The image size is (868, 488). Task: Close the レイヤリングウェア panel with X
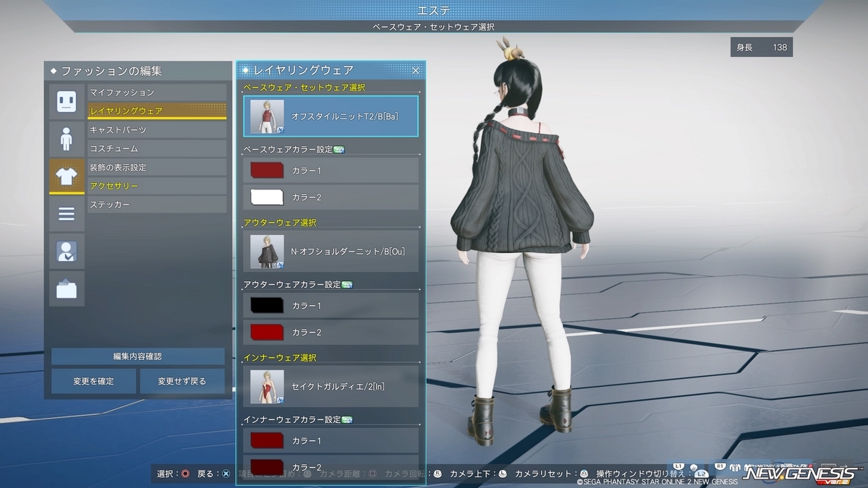416,70
